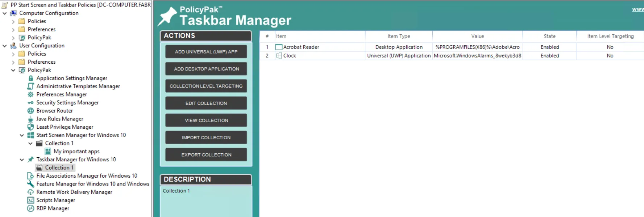Viewport: 644px width, 217px height.
Task: Open Collection Level Targeting
Action: pyautogui.click(x=206, y=86)
